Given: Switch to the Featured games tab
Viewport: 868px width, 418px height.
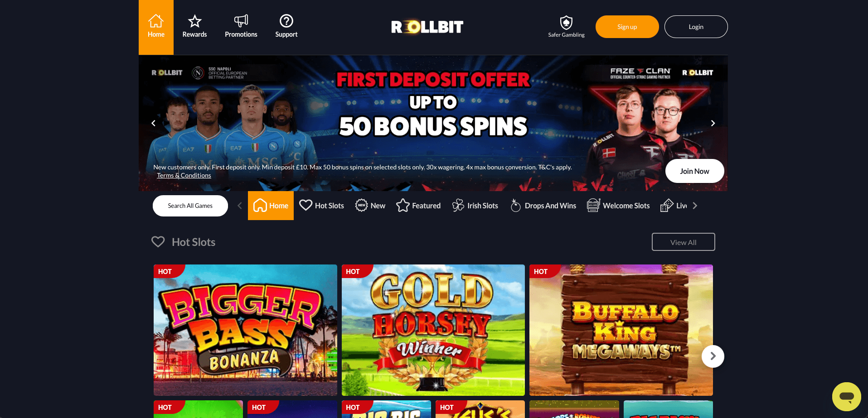Looking at the screenshot, I should click(x=418, y=206).
